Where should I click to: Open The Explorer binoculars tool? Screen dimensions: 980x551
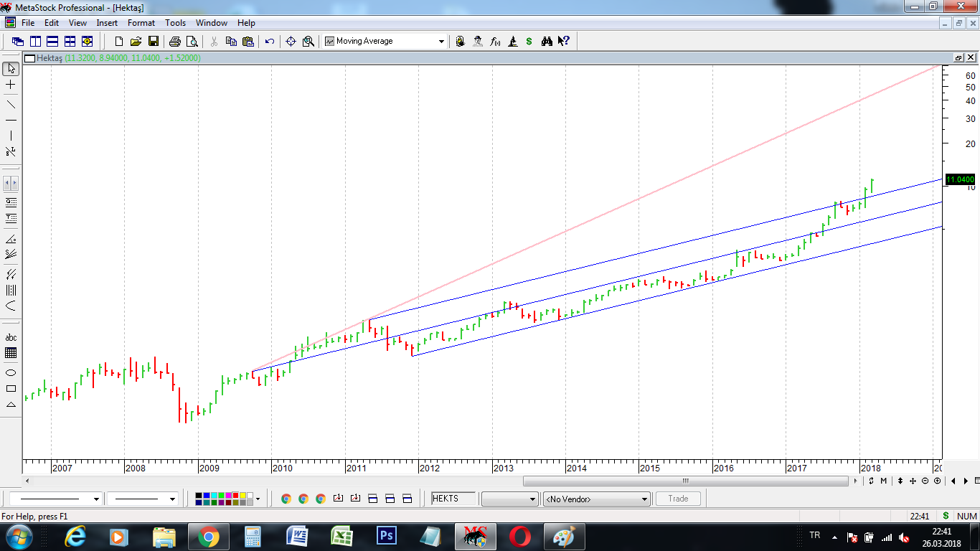[547, 41]
